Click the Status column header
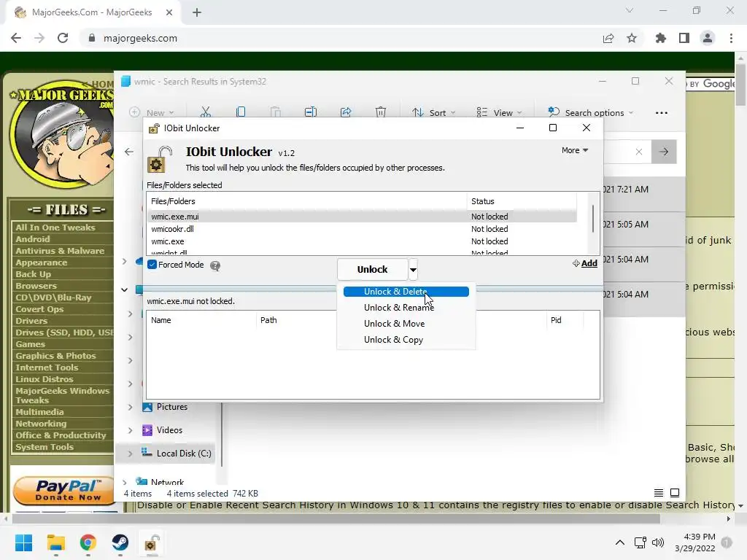 point(522,201)
